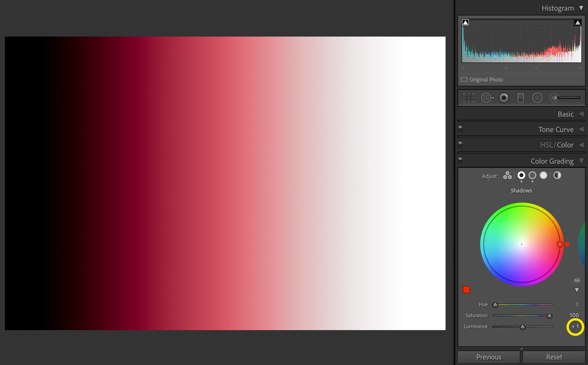Collapse the Color Grading panel
Image resolution: width=588 pixels, height=365 pixels.
(x=581, y=161)
